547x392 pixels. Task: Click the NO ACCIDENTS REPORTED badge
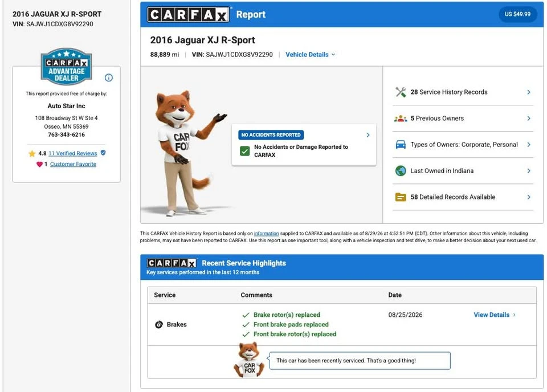point(271,135)
